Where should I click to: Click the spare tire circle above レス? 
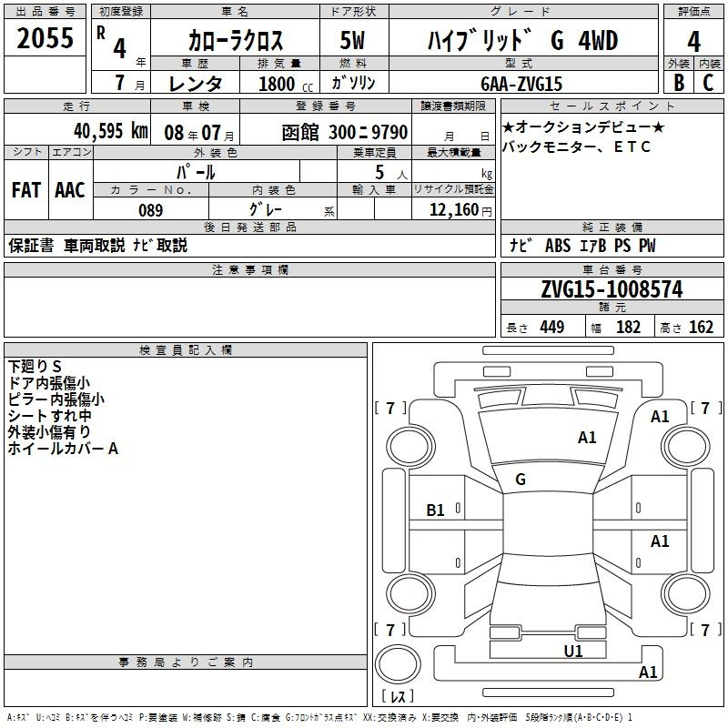coord(398,664)
